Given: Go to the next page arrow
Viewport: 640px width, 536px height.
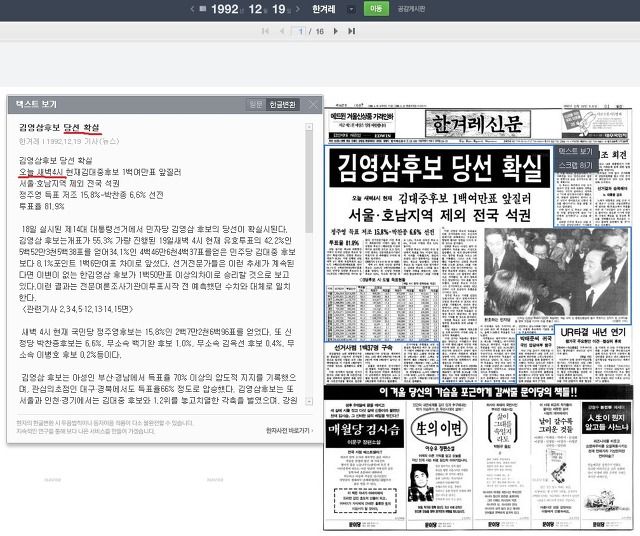Looking at the screenshot, I should pyautogui.click(x=336, y=31).
